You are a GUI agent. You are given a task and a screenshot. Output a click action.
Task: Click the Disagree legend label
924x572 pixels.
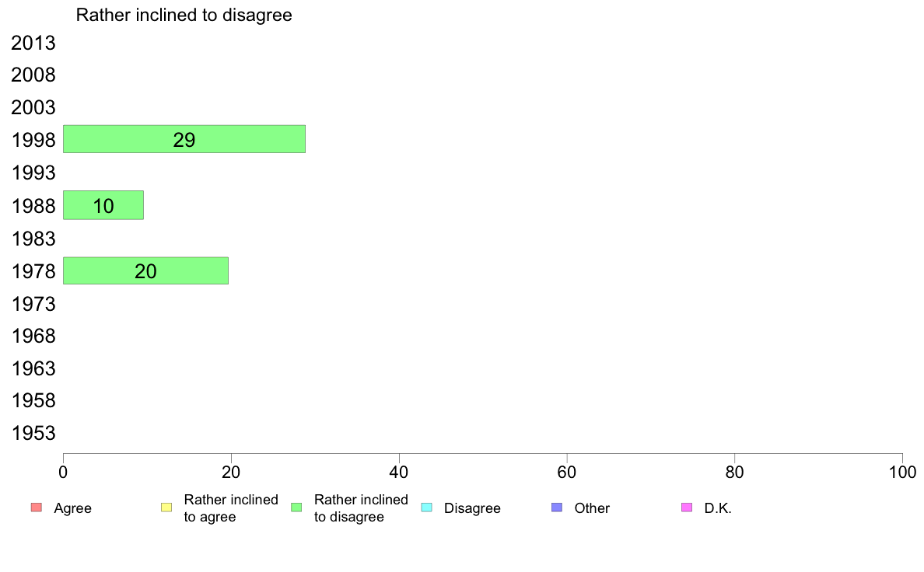pyautogui.click(x=472, y=508)
